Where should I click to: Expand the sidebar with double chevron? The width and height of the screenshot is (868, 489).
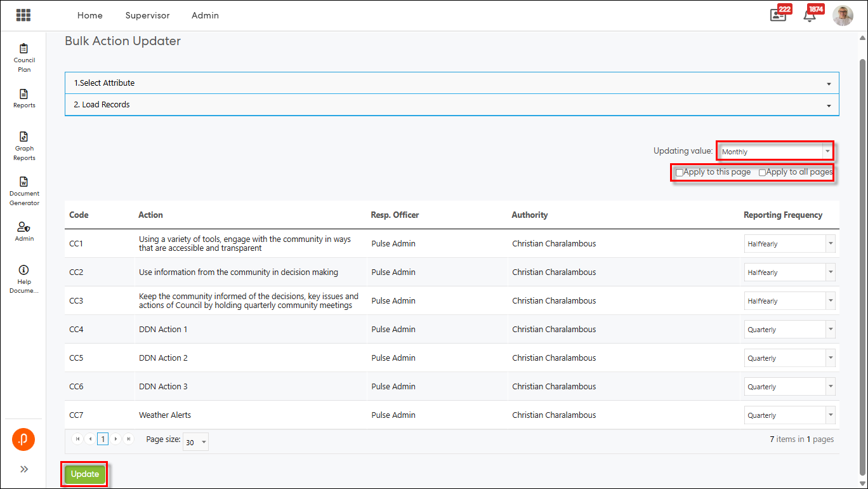pos(24,469)
